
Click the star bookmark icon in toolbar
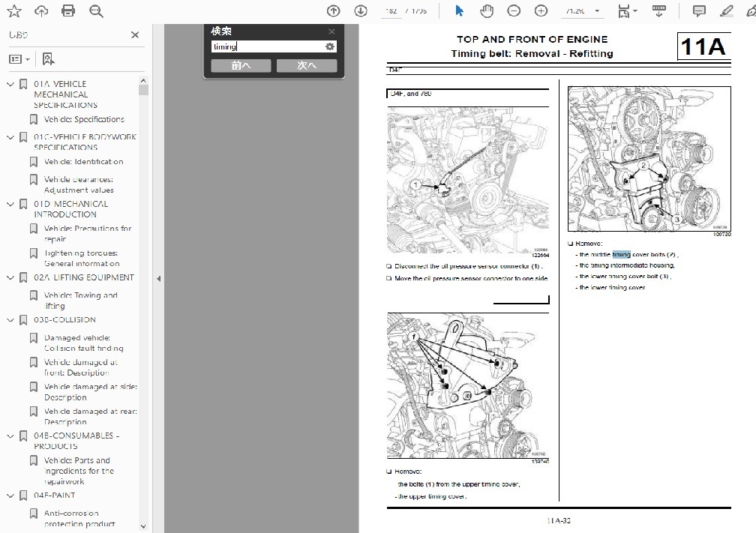14,10
